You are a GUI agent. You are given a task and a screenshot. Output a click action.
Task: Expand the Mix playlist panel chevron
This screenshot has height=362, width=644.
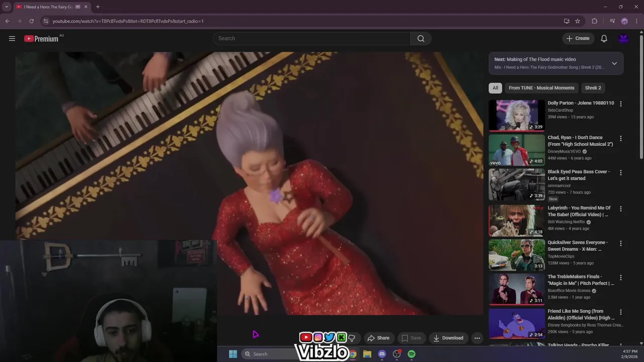614,63
